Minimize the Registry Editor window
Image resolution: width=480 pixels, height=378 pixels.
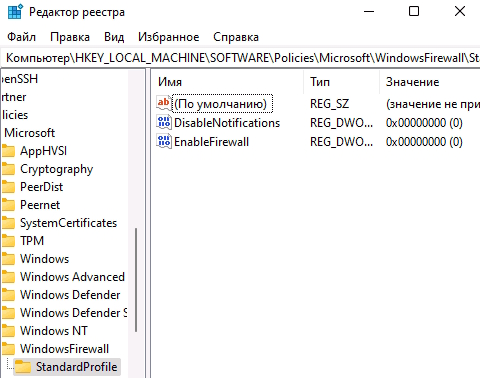pyautogui.click(x=369, y=12)
